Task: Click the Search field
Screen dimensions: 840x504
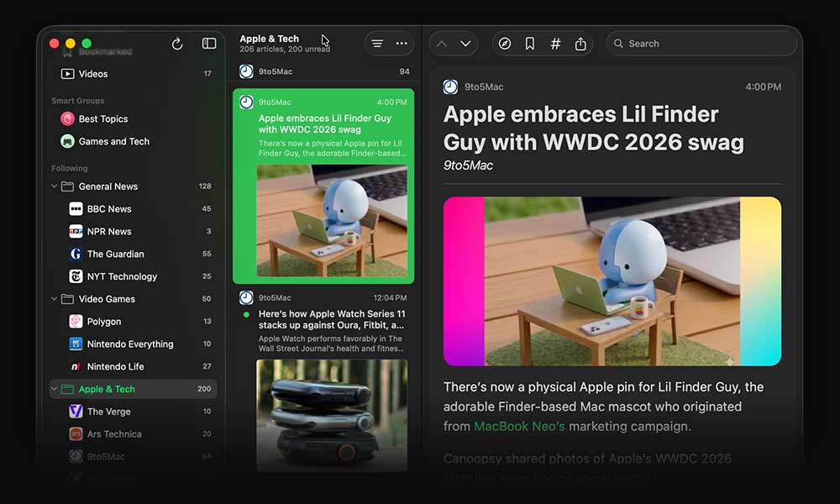Action: (701, 44)
